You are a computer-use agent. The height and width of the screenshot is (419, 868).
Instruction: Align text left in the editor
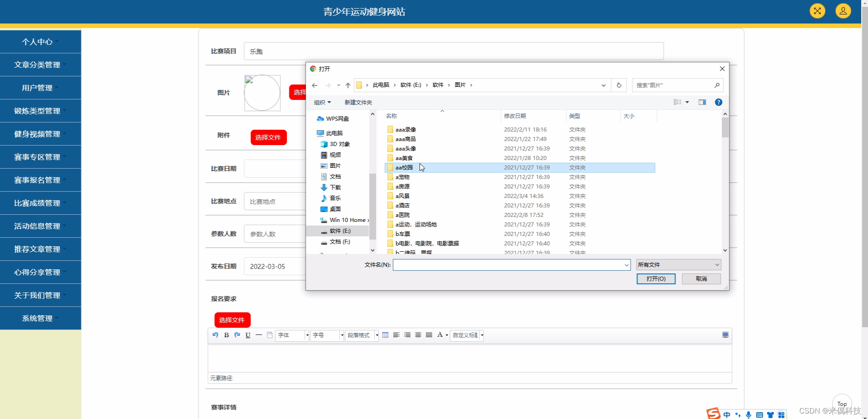pos(396,335)
